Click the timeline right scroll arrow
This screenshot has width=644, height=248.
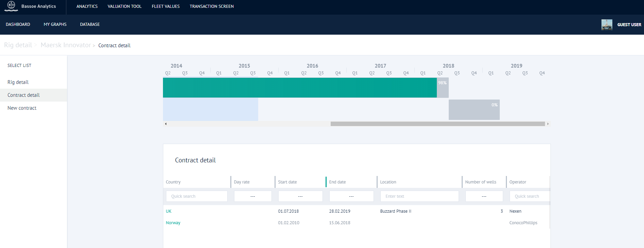pyautogui.click(x=548, y=124)
